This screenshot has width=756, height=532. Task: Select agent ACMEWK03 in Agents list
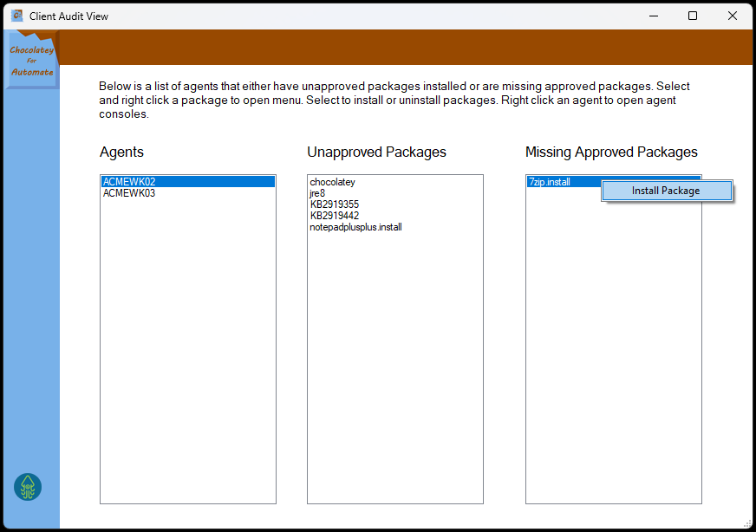click(129, 193)
